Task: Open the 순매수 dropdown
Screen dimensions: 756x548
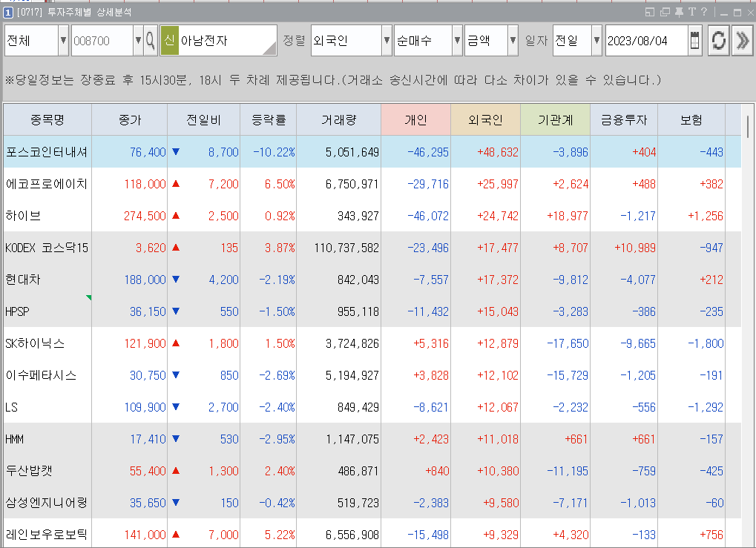Action: pyautogui.click(x=457, y=41)
